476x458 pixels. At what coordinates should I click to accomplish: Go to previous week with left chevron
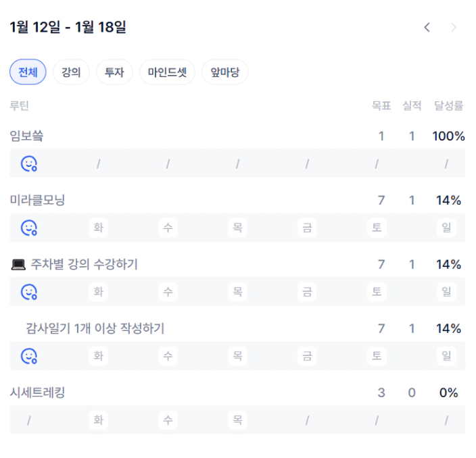coord(427,28)
